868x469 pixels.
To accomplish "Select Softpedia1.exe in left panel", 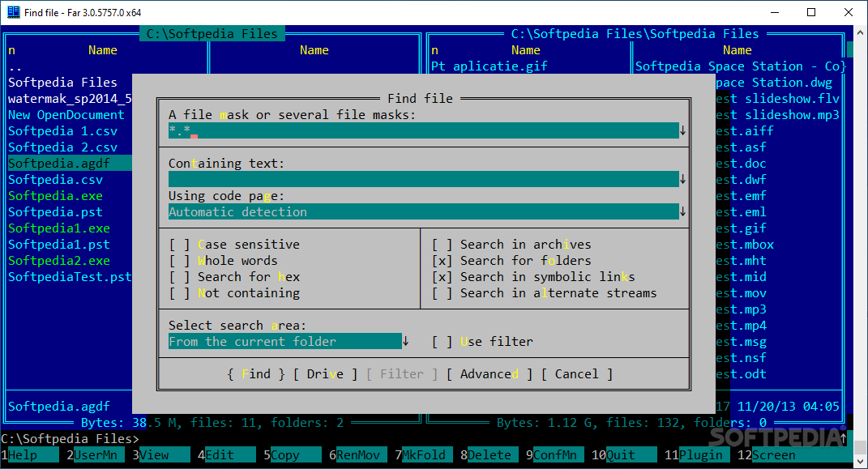I will (58, 228).
